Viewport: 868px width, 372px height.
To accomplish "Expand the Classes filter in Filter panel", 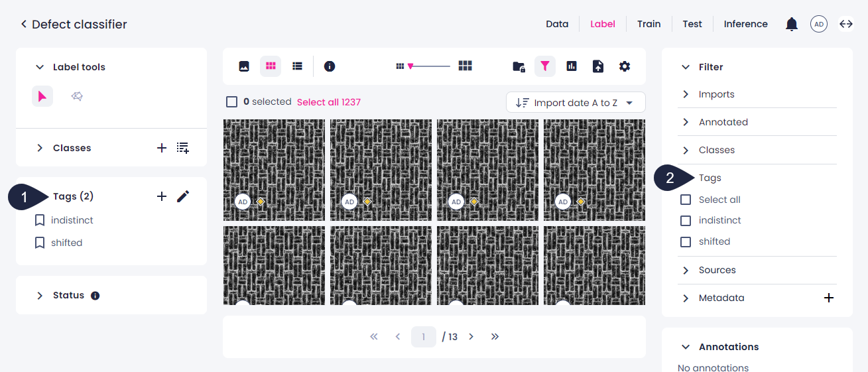I will click(686, 150).
